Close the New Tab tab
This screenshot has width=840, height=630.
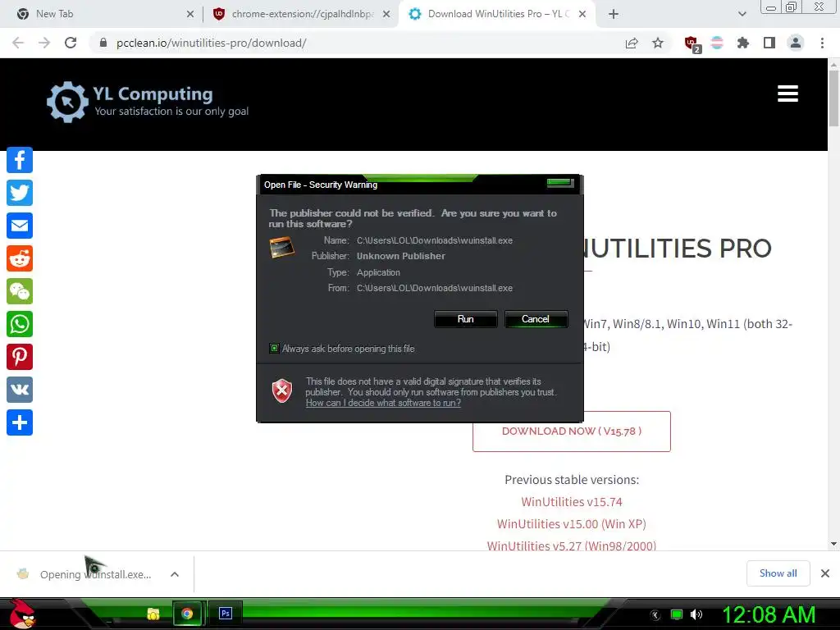pos(189,14)
